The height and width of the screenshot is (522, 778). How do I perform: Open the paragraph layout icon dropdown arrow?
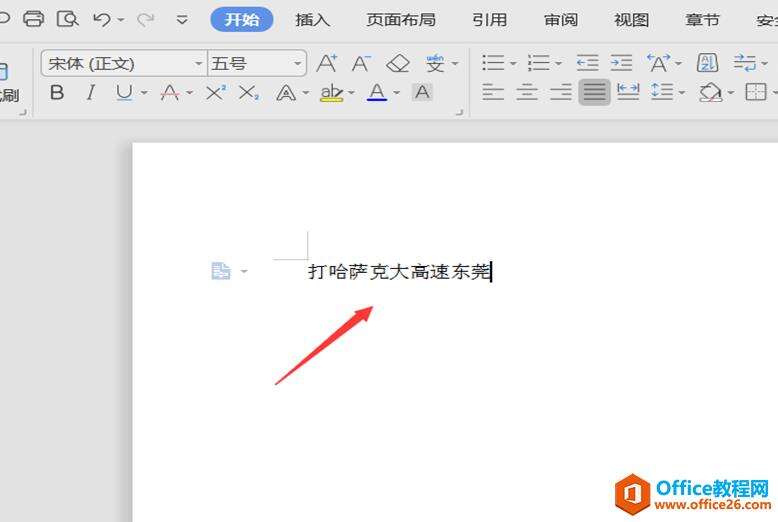pyautogui.click(x=244, y=271)
